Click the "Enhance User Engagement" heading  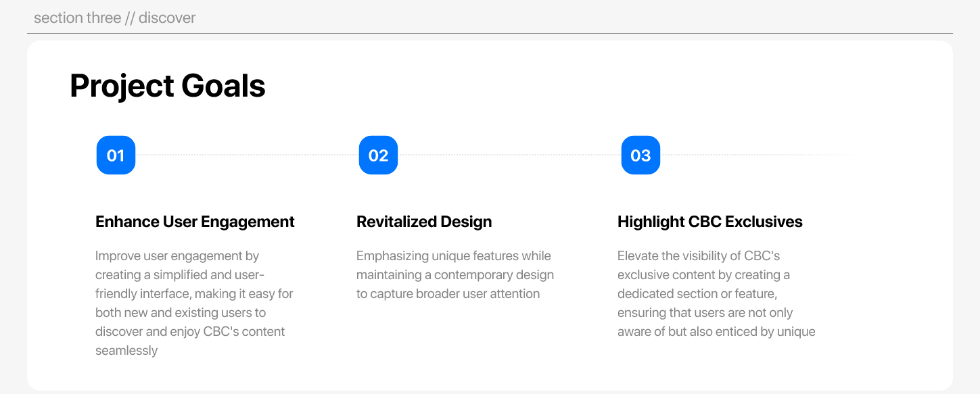click(x=195, y=222)
